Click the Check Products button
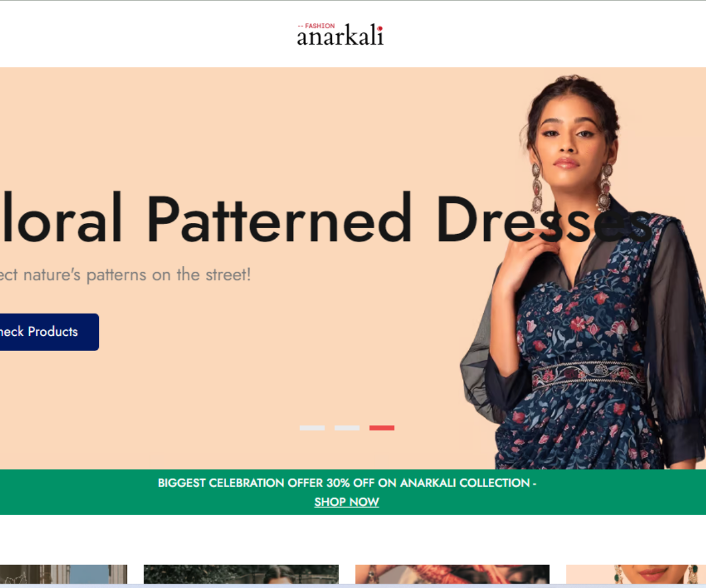706x588 pixels. (47, 332)
